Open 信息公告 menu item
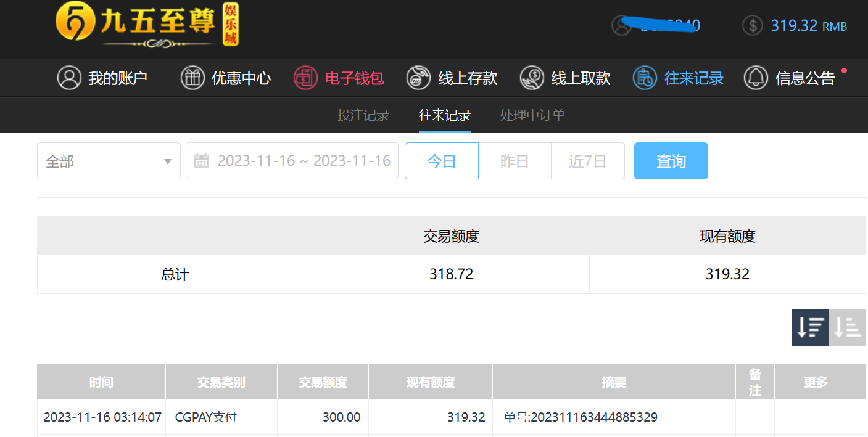 click(805, 78)
